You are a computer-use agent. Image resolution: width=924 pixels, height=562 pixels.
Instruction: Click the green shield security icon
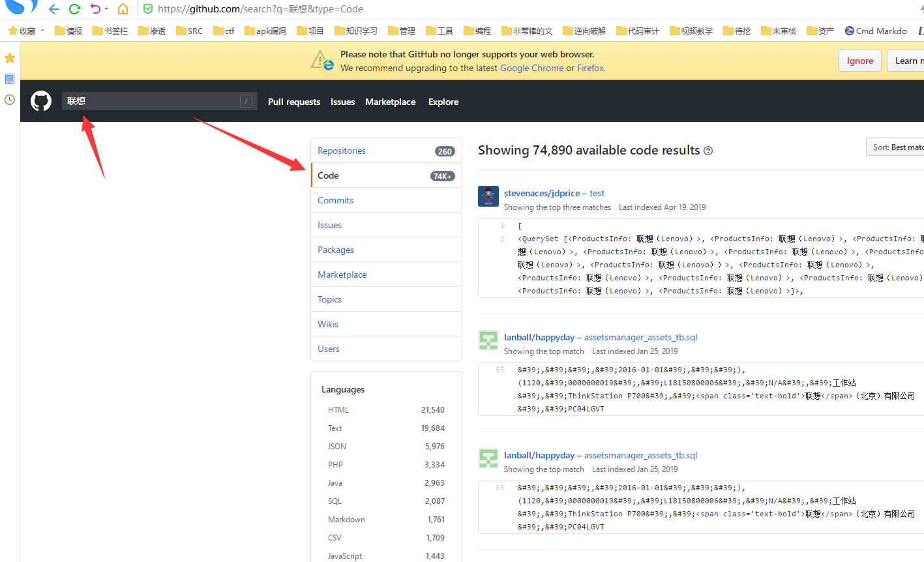point(148,9)
